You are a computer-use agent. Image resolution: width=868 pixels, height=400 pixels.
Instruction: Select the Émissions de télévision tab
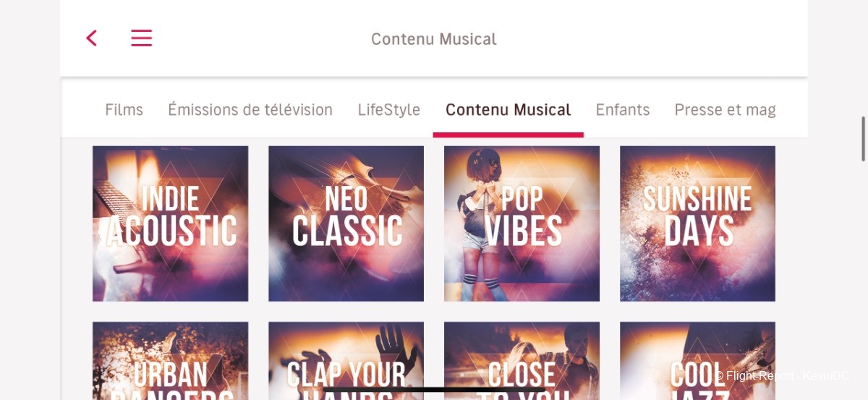[250, 110]
